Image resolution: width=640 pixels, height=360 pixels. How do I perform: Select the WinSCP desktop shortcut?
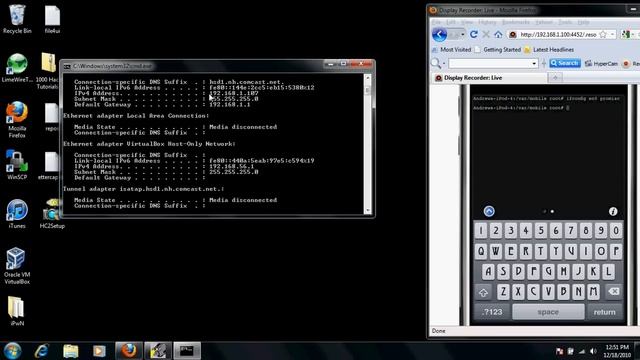coord(17,165)
